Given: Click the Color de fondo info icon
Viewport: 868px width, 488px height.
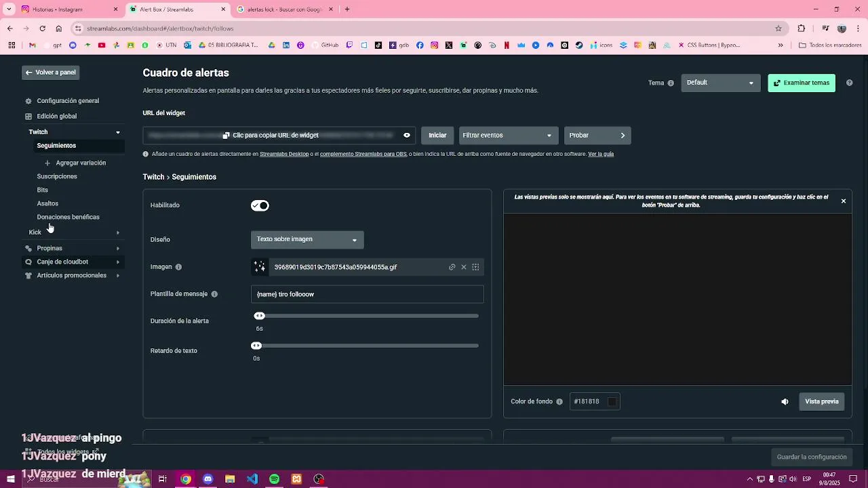Looking at the screenshot, I should pos(559,402).
